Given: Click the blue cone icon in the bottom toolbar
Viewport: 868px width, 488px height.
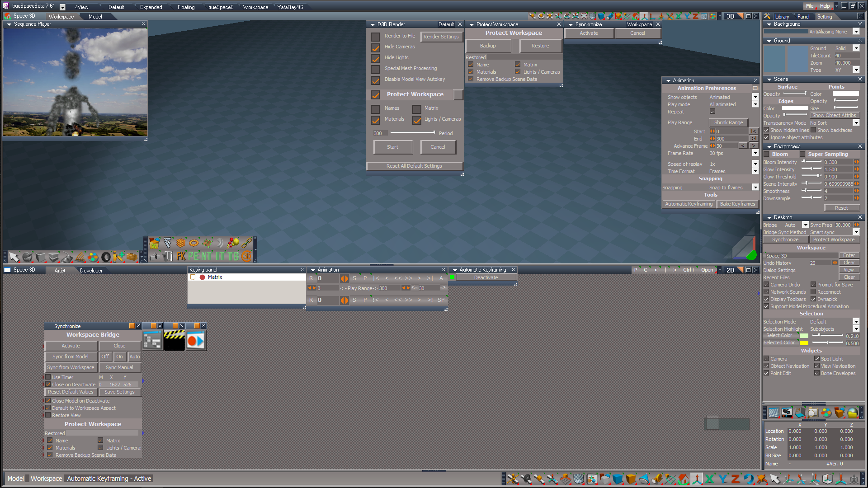Looking at the screenshot, I should point(644,479).
